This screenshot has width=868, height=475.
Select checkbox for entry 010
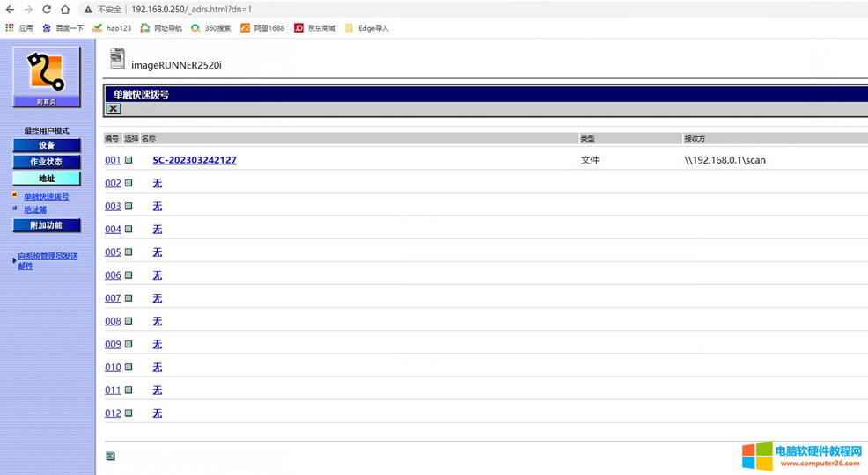pos(129,367)
